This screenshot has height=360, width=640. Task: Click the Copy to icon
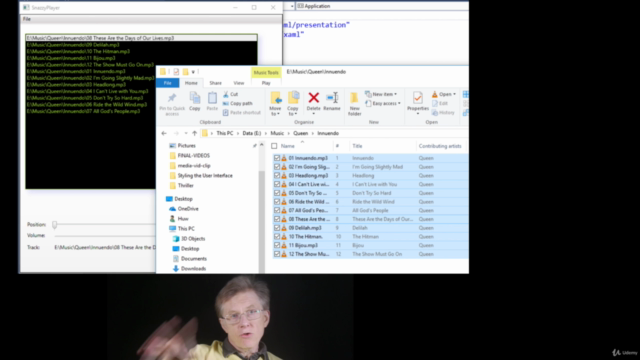293,98
